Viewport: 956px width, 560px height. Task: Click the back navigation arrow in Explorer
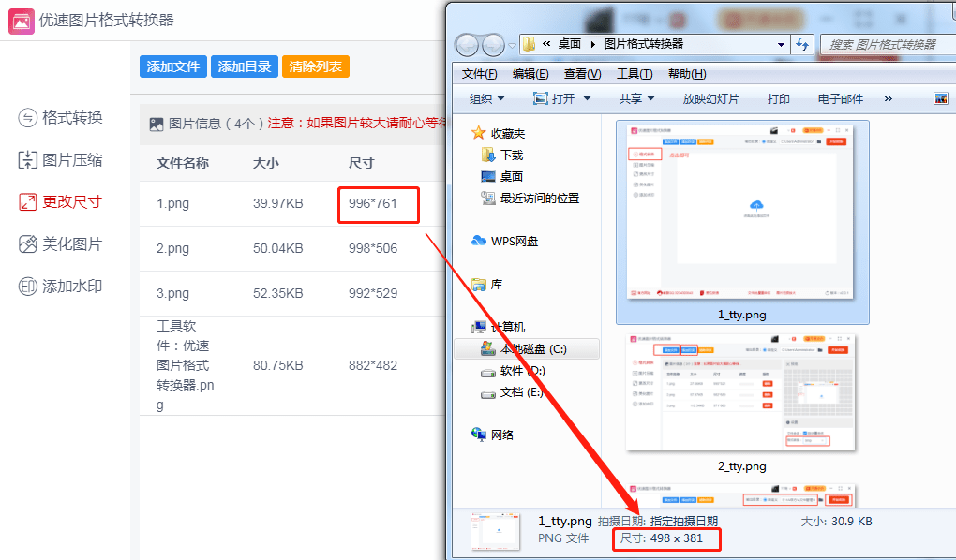tap(466, 45)
